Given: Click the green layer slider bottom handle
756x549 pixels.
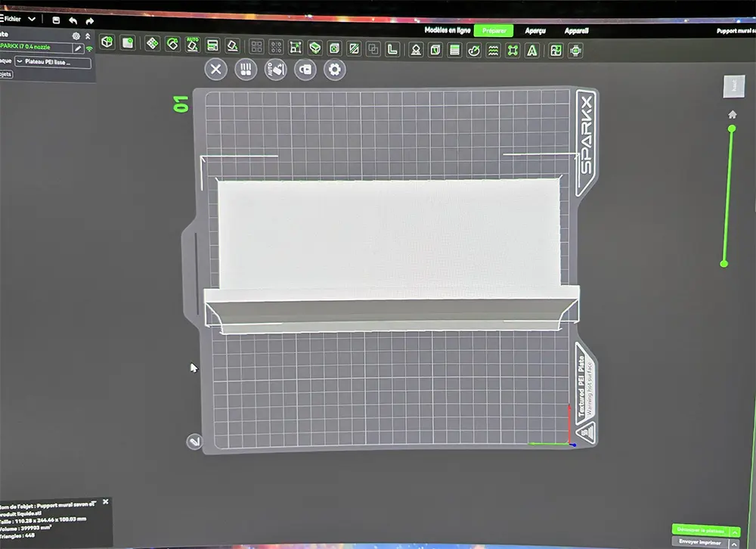Looking at the screenshot, I should coord(723,264).
